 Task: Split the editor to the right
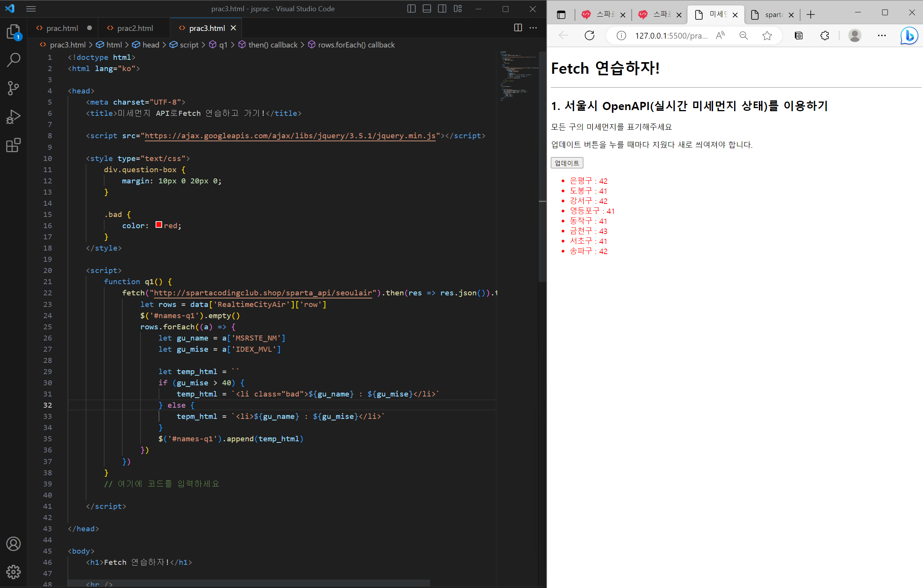click(x=518, y=28)
